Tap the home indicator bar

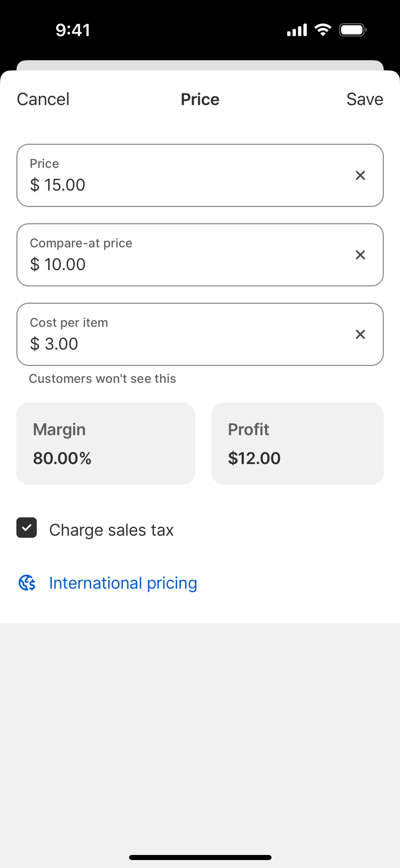click(x=200, y=857)
